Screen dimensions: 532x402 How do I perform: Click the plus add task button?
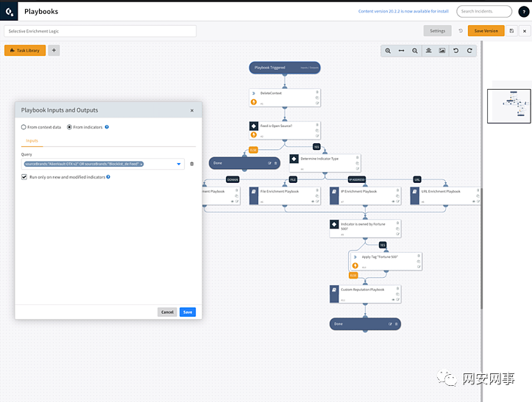(54, 51)
